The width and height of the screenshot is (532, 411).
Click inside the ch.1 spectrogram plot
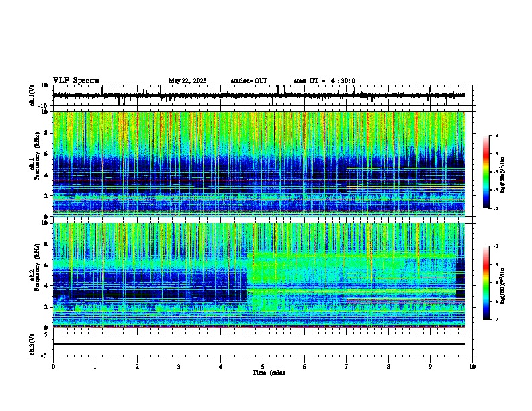[259, 164]
